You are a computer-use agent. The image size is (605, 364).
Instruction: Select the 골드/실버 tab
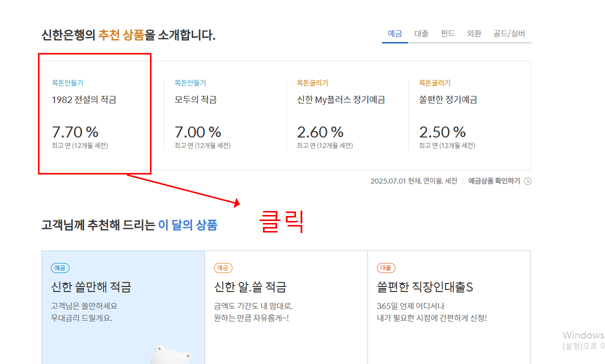pos(509,33)
